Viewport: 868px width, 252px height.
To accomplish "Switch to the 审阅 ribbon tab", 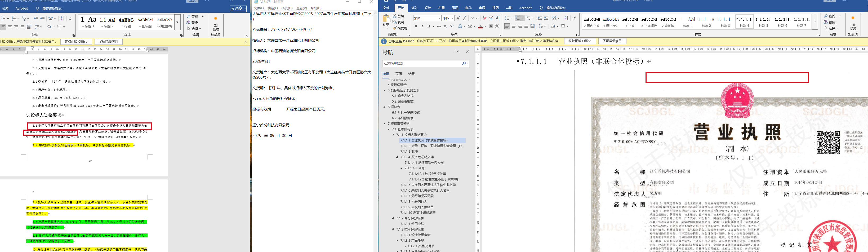I will click(x=482, y=8).
